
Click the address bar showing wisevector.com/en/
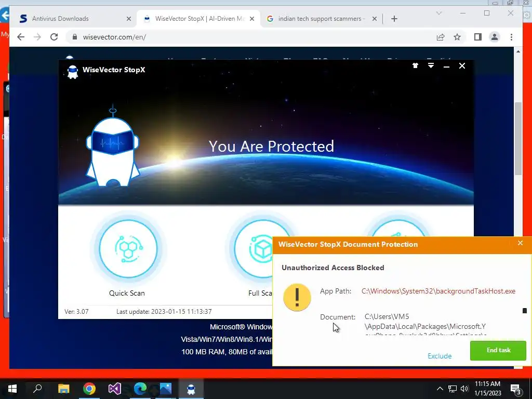[251, 37]
